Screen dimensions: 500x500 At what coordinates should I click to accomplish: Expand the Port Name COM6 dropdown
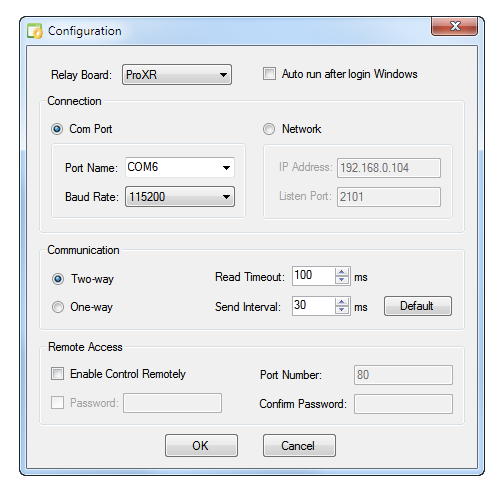(180, 167)
